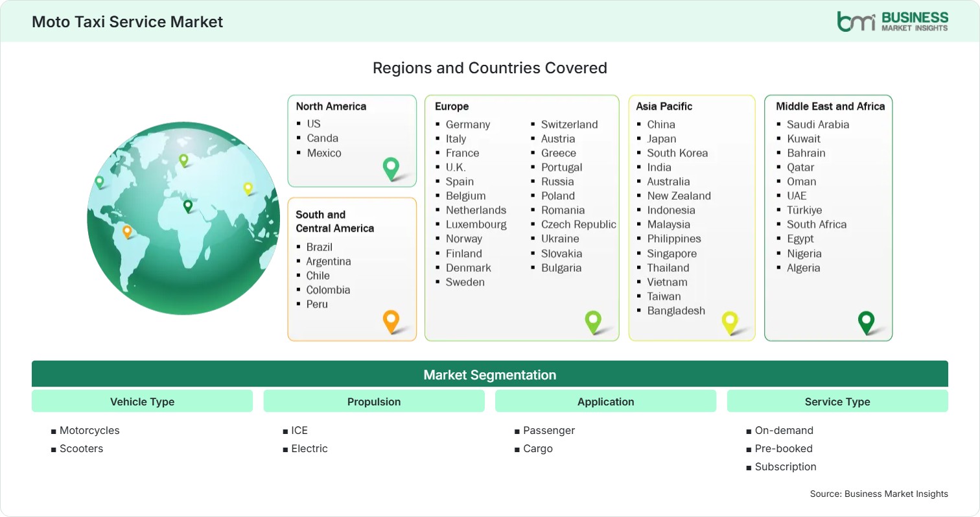This screenshot has height=517, width=980.
Task: Click 'Algeria' in Middle East and Africa list
Action: point(804,267)
